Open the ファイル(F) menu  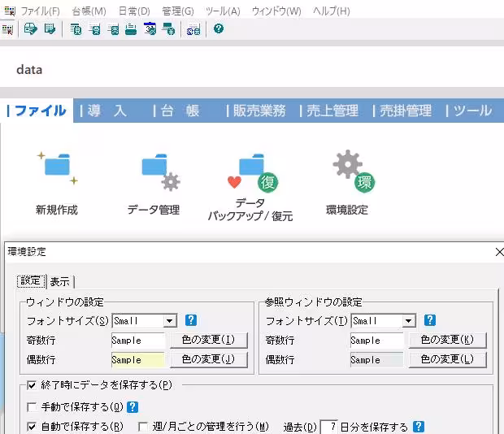41,11
